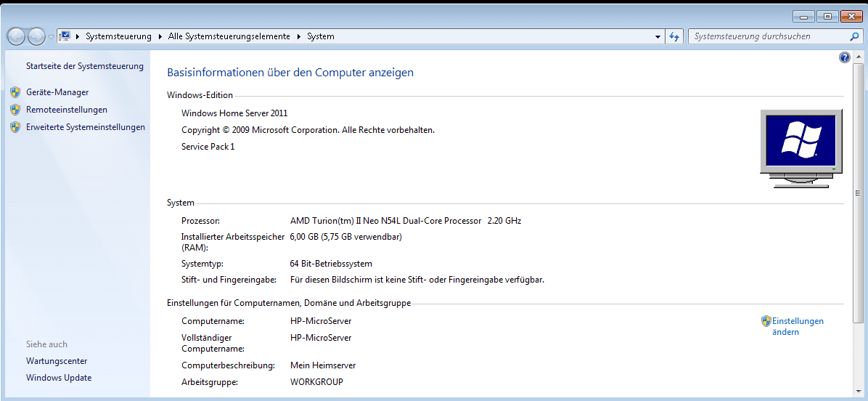The width and height of the screenshot is (868, 401).
Task: Open the address bar history dropdown
Action: pyautogui.click(x=658, y=36)
